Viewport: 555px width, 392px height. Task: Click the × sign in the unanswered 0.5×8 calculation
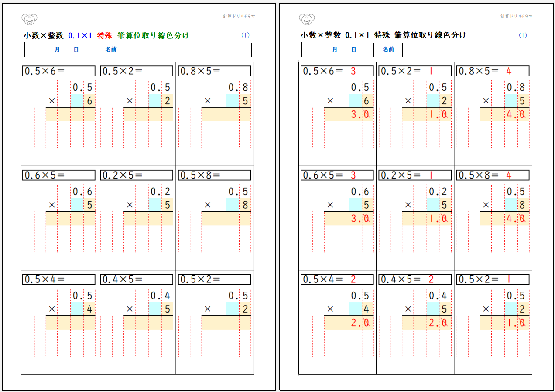(207, 205)
